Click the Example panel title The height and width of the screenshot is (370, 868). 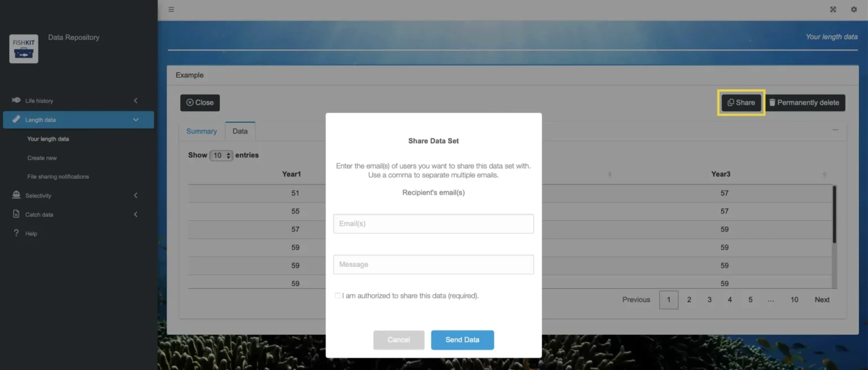coord(189,75)
